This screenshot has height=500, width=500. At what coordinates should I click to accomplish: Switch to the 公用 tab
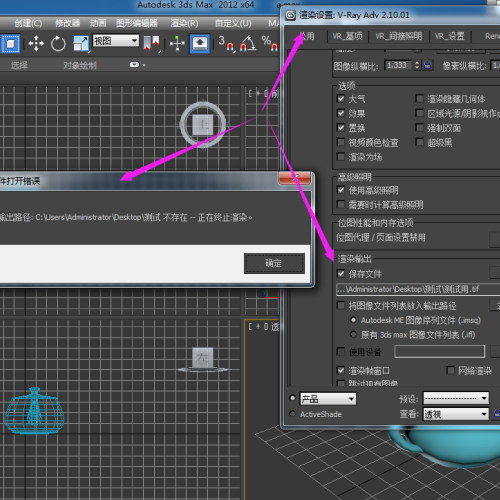[307, 36]
